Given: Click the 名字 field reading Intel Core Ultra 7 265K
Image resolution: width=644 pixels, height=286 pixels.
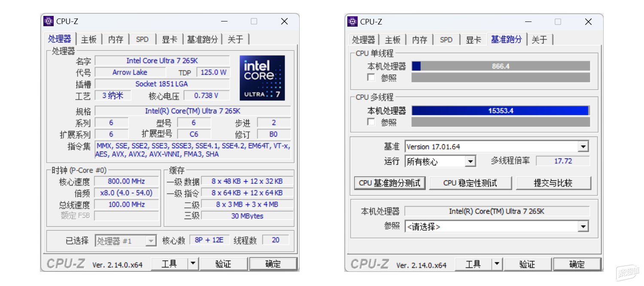Looking at the screenshot, I should click(162, 61).
